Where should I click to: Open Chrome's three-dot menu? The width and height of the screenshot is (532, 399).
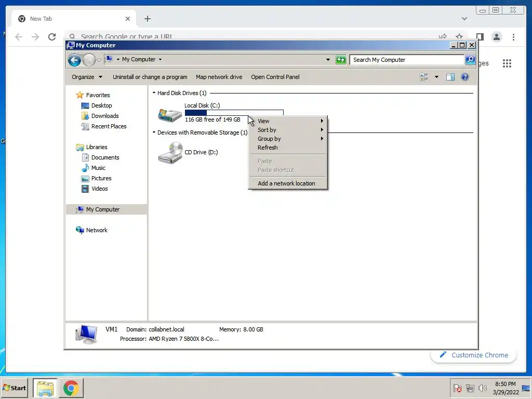pyautogui.click(x=513, y=37)
